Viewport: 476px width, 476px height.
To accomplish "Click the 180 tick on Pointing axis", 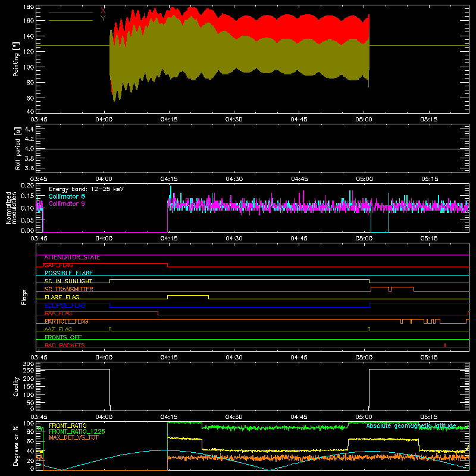I will (28, 7).
